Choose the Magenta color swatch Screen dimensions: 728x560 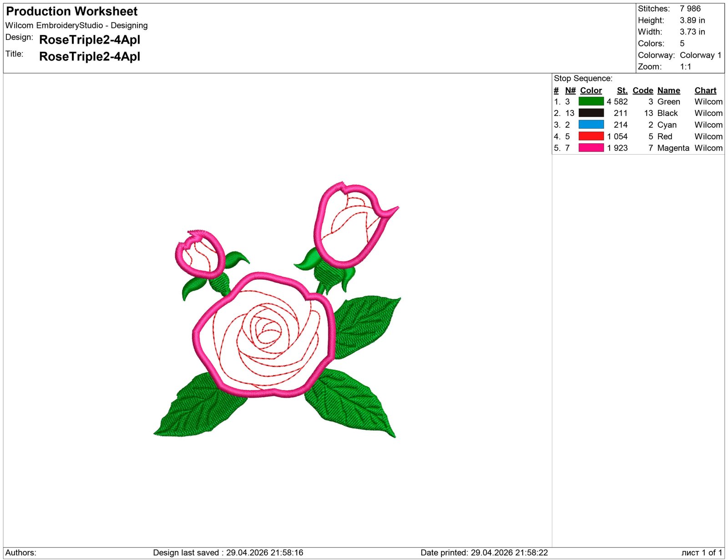pyautogui.click(x=591, y=148)
